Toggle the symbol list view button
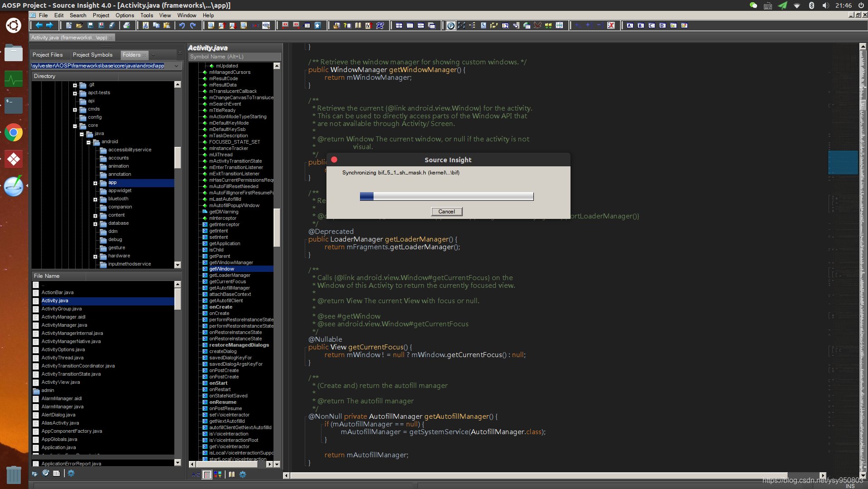Screen dimensions: 868x489 click(x=207, y=474)
